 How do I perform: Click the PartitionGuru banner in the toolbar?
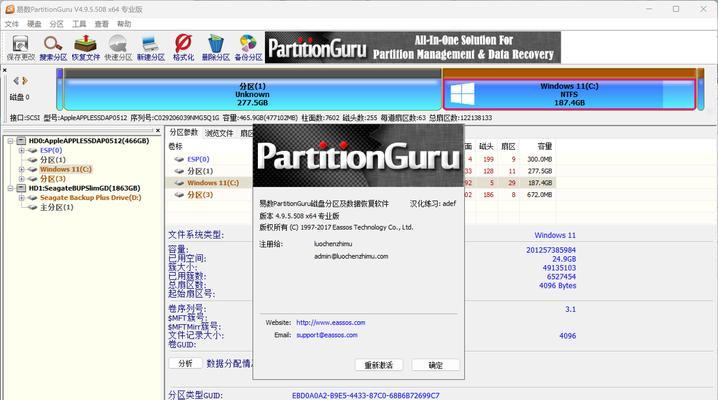click(413, 48)
